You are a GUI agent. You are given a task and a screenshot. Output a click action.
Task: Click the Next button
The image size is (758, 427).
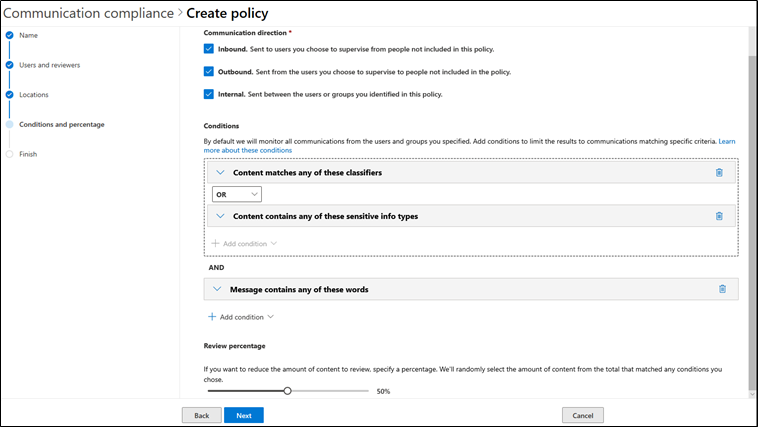click(x=244, y=415)
